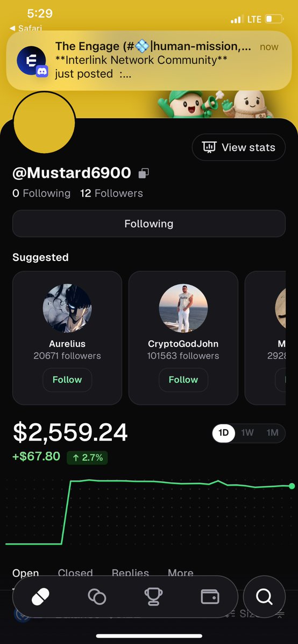Follow the suggested user Aurelius
The width and height of the screenshot is (298, 644).
click(x=67, y=380)
